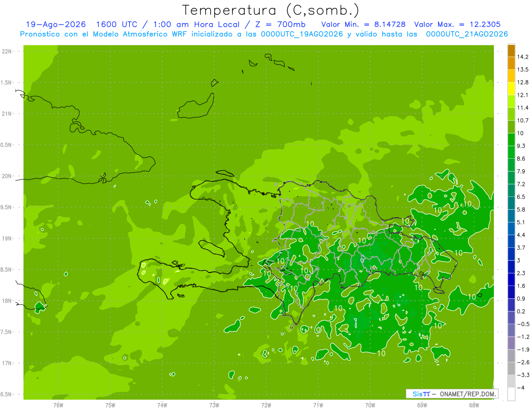
Task: Click the 70W longitude axis label
Action: coord(370,405)
